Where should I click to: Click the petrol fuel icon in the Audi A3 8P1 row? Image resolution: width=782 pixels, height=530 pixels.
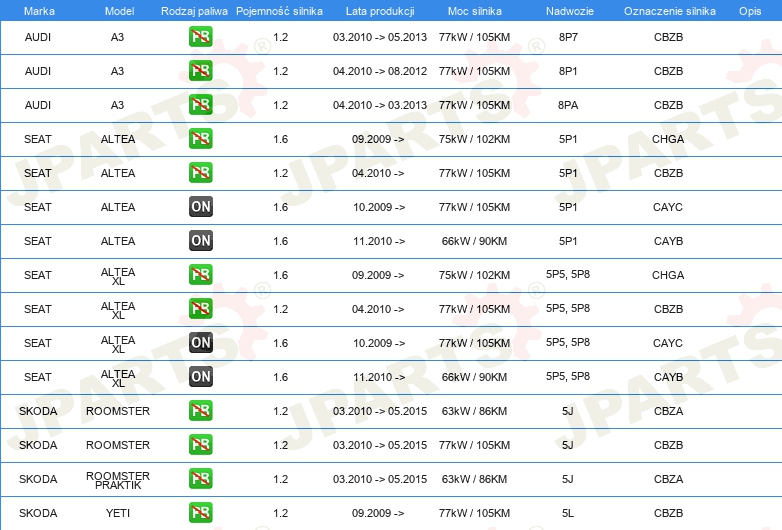200,71
